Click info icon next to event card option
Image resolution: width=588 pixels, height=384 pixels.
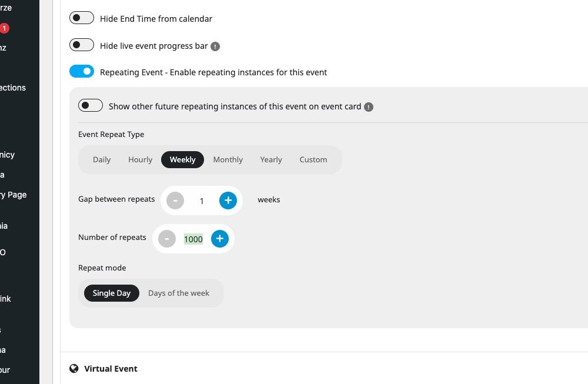click(x=369, y=107)
